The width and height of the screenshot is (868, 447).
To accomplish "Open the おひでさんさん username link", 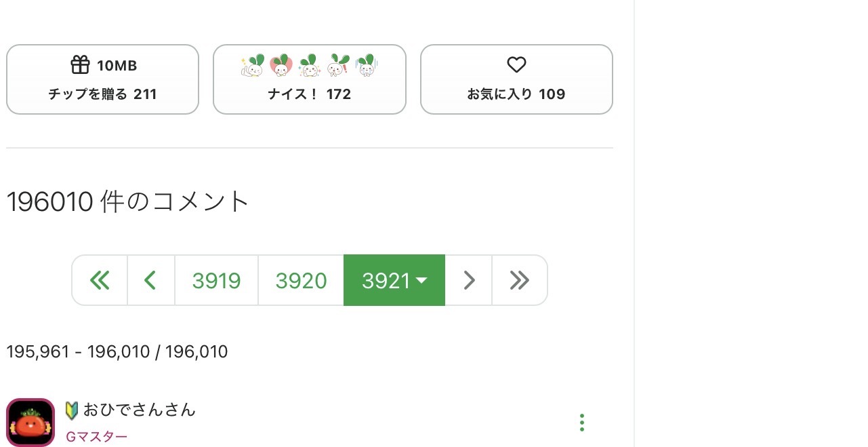I will pyautogui.click(x=139, y=410).
